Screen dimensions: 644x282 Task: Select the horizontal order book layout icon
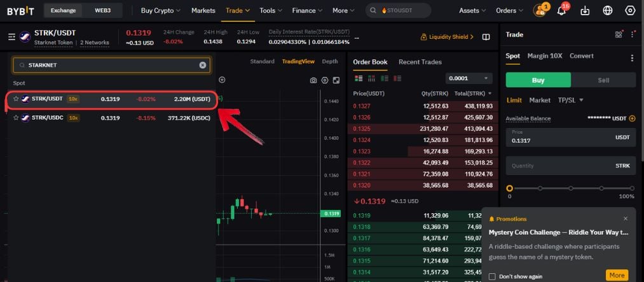point(371,78)
